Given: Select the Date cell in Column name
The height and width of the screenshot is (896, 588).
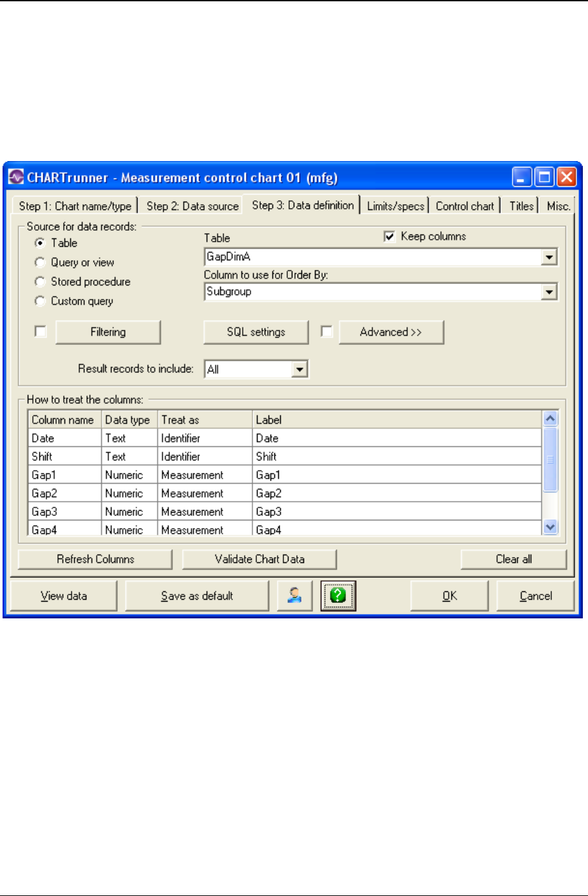Looking at the screenshot, I should [x=64, y=438].
